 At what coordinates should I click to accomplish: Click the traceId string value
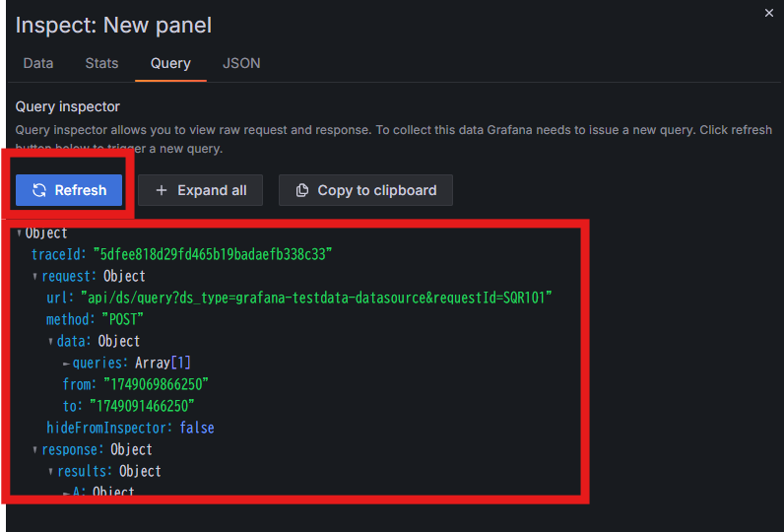[213, 254]
